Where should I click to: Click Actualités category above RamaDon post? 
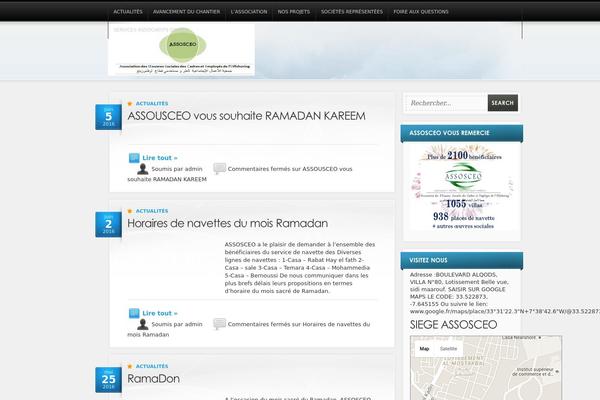coord(152,366)
